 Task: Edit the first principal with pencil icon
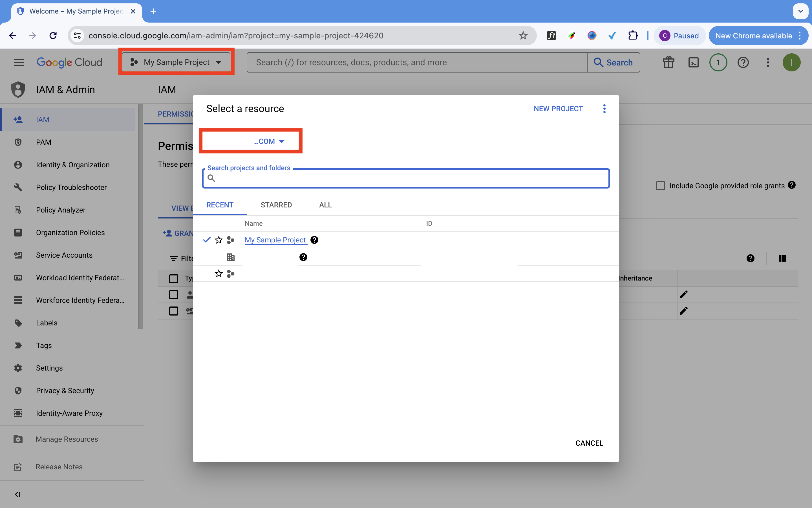683,294
